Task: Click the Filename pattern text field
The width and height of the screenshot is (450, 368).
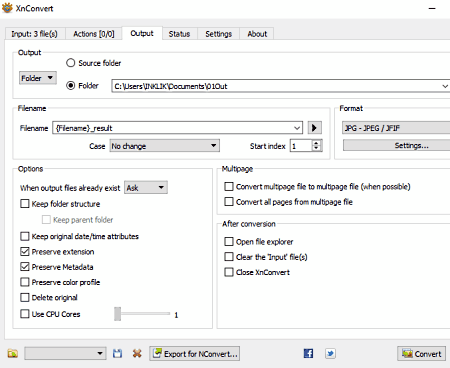Action: (x=177, y=128)
